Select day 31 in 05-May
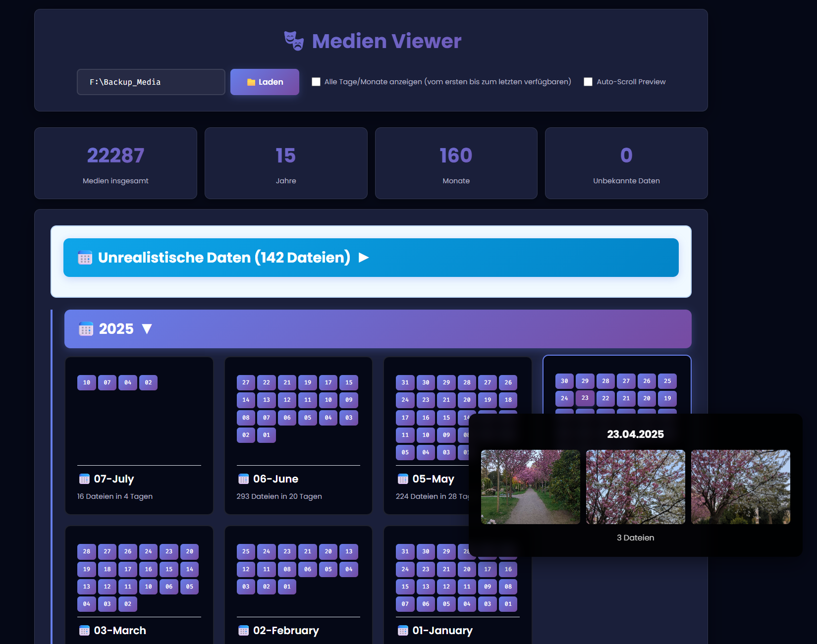Image resolution: width=817 pixels, height=644 pixels. (x=405, y=382)
